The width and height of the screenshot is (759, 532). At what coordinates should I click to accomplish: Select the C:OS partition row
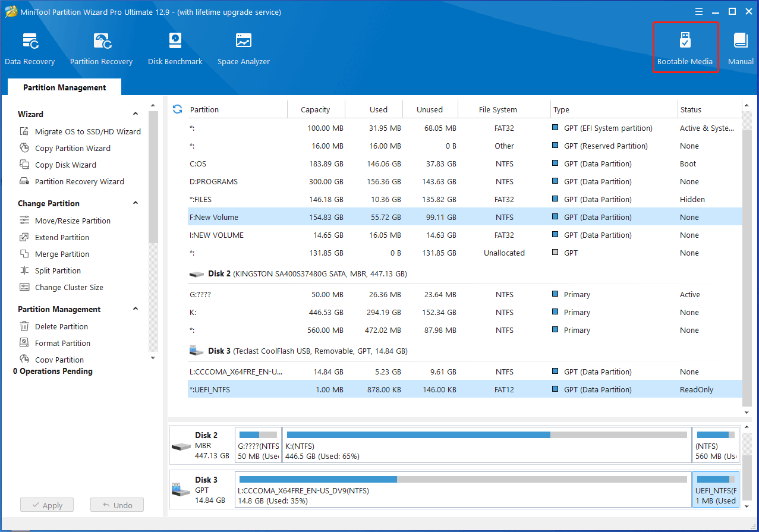pos(465,163)
